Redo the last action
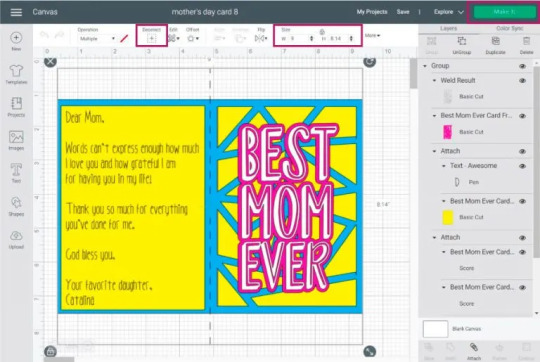This screenshot has height=362, width=540. pos(60,35)
